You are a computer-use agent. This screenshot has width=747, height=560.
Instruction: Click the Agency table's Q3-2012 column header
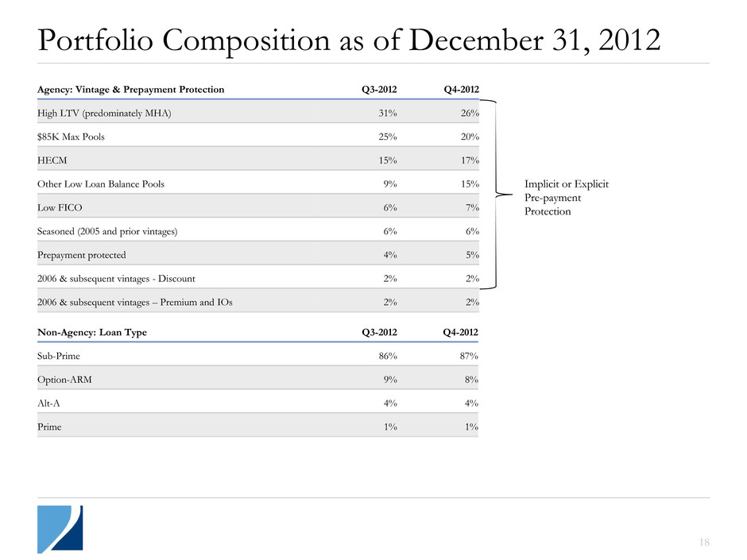[x=381, y=90]
